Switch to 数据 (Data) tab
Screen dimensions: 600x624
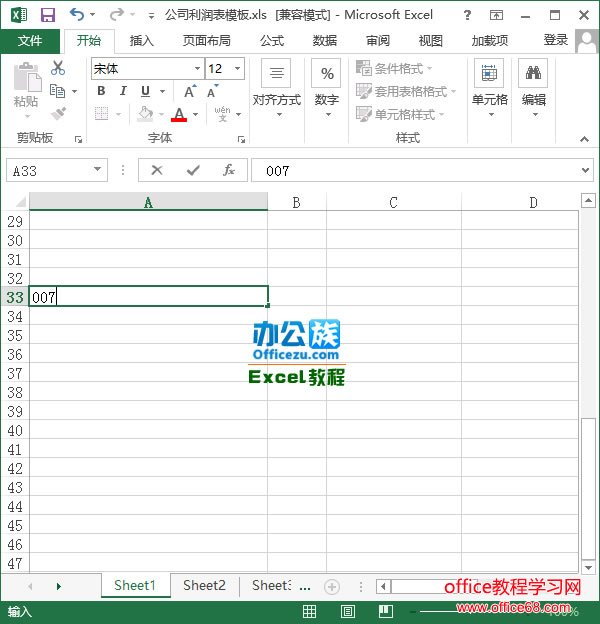[x=325, y=41]
